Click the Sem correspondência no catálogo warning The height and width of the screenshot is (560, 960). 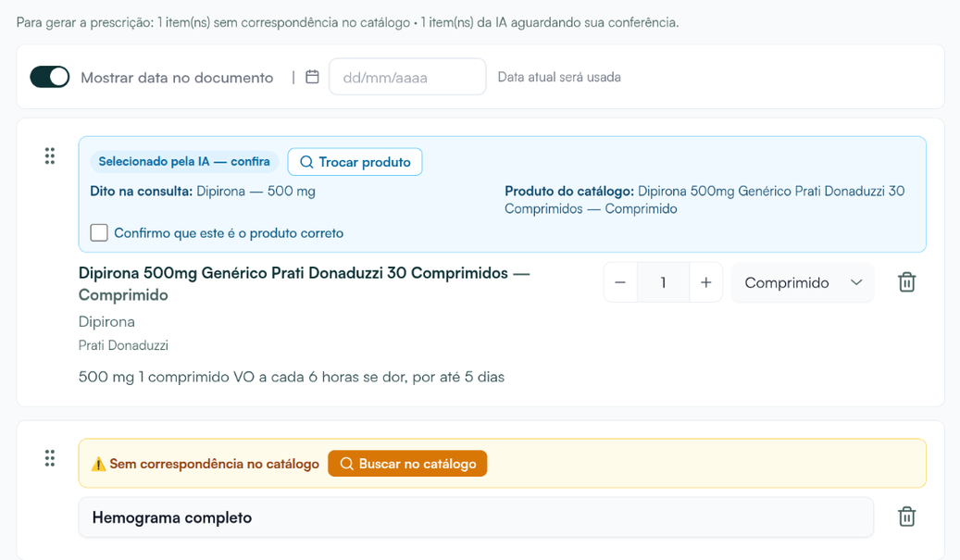(206, 464)
